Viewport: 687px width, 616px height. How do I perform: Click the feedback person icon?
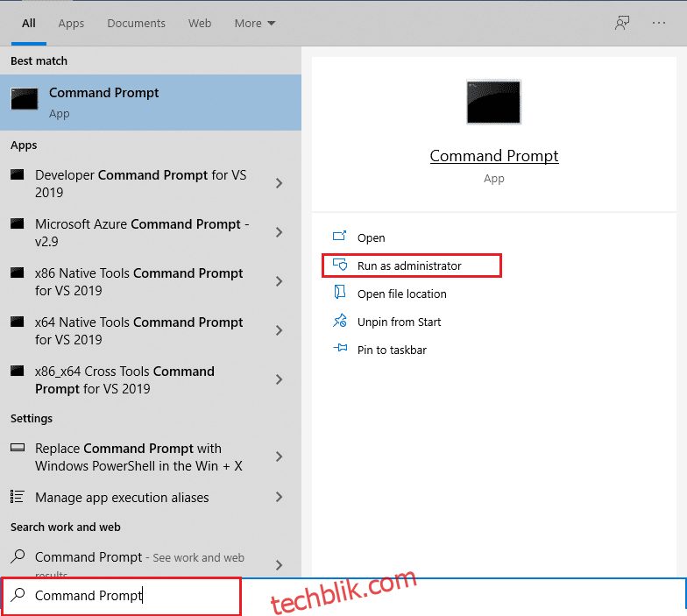point(622,23)
